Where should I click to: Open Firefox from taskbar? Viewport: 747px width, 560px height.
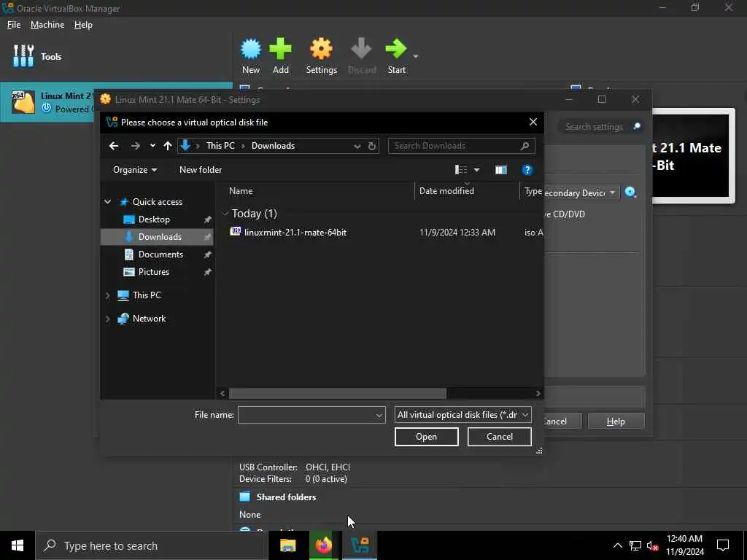(x=323, y=545)
